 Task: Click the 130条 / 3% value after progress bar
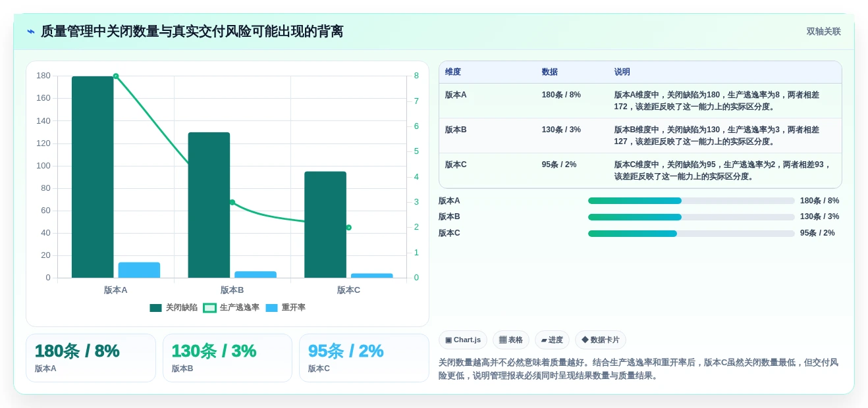[819, 217]
